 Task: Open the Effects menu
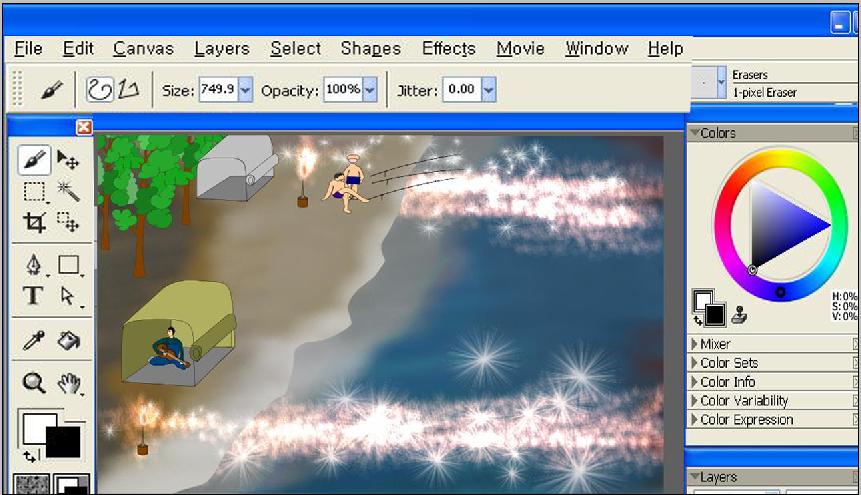448,49
